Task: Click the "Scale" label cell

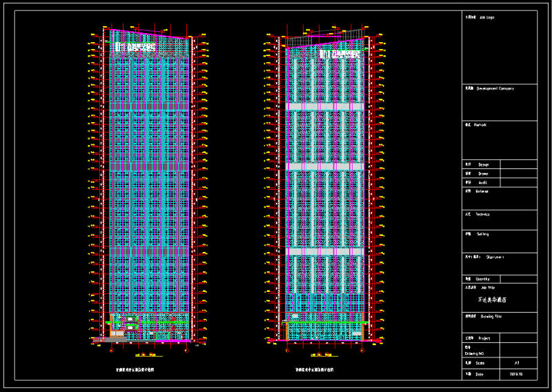Action: pos(481,363)
